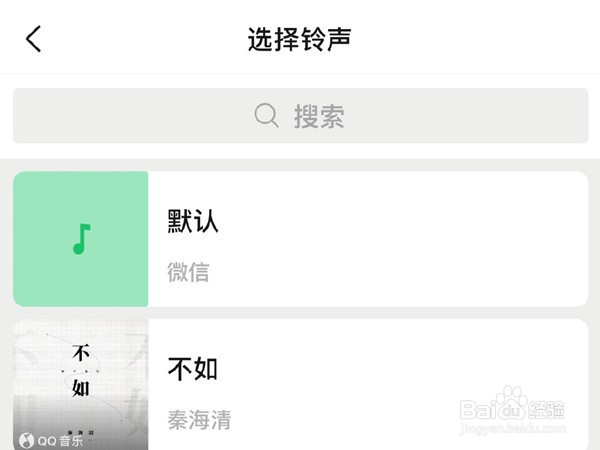The image size is (600, 450).
Task: Select the 不如 song title
Action: coord(193,369)
